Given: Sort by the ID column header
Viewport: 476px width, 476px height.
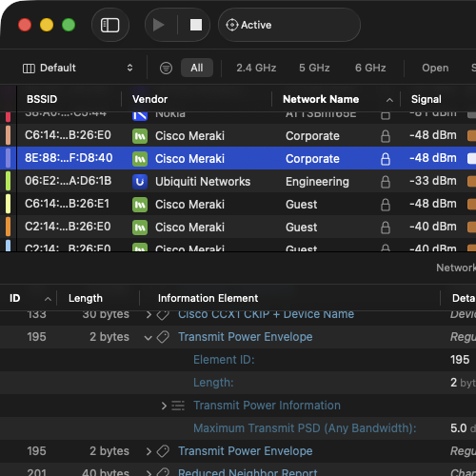Looking at the screenshot, I should (15, 298).
